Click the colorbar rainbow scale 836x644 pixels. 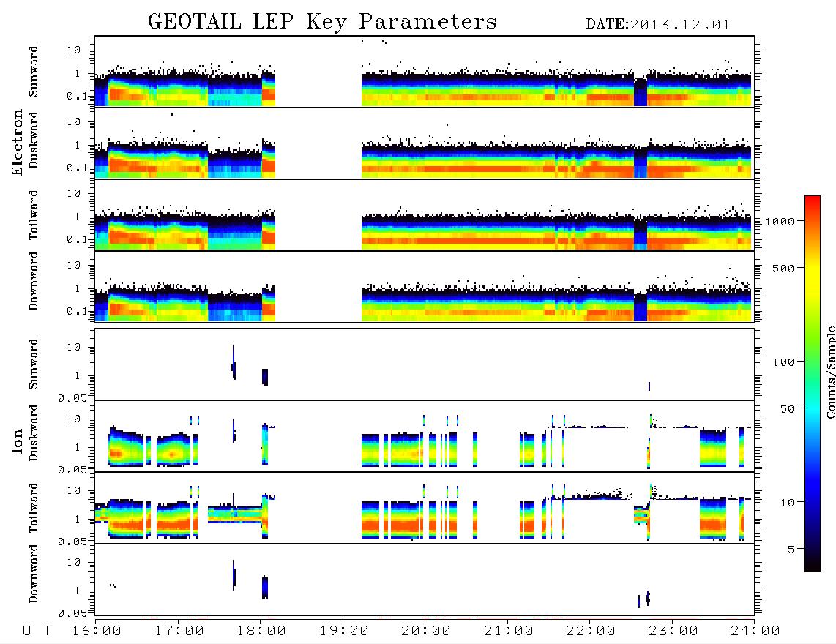(x=812, y=383)
